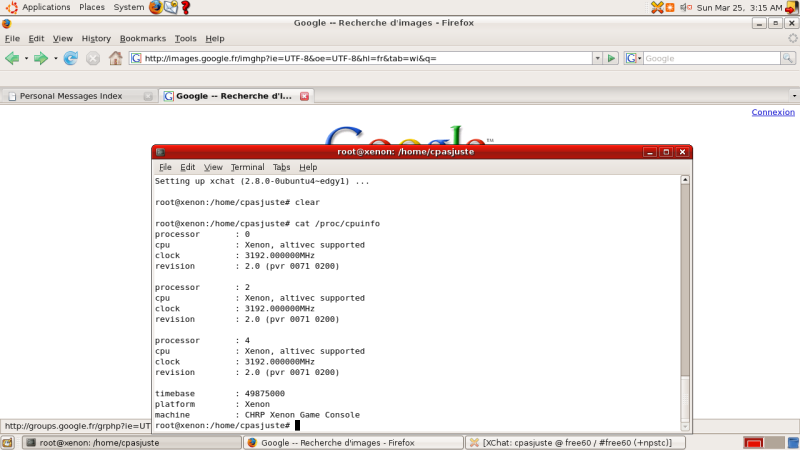This screenshot has width=800, height=450.
Task: Switch to terminal via taskbar button
Action: coord(133,442)
